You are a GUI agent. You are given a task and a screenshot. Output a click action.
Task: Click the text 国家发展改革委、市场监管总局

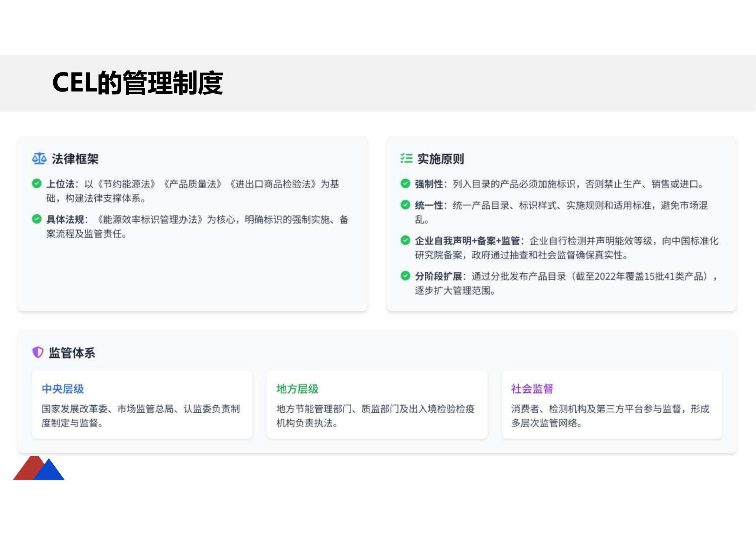pyautogui.click(x=107, y=409)
